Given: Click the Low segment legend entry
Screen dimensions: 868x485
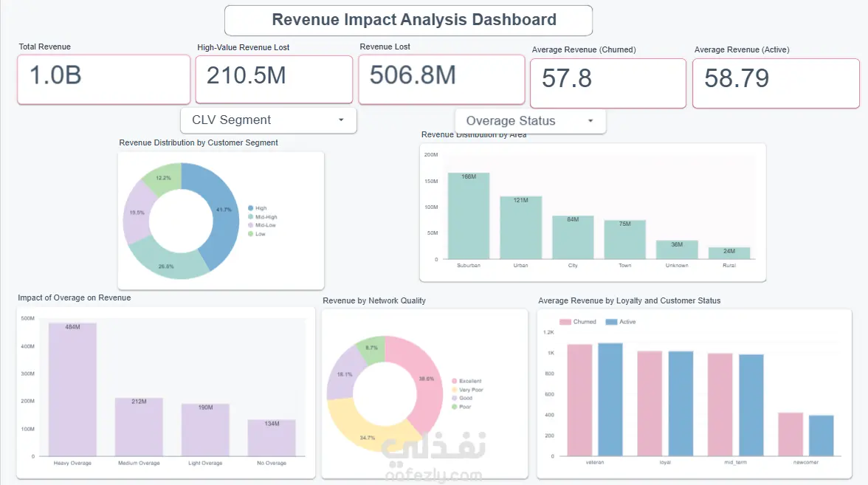Looking at the screenshot, I should click(x=257, y=234).
